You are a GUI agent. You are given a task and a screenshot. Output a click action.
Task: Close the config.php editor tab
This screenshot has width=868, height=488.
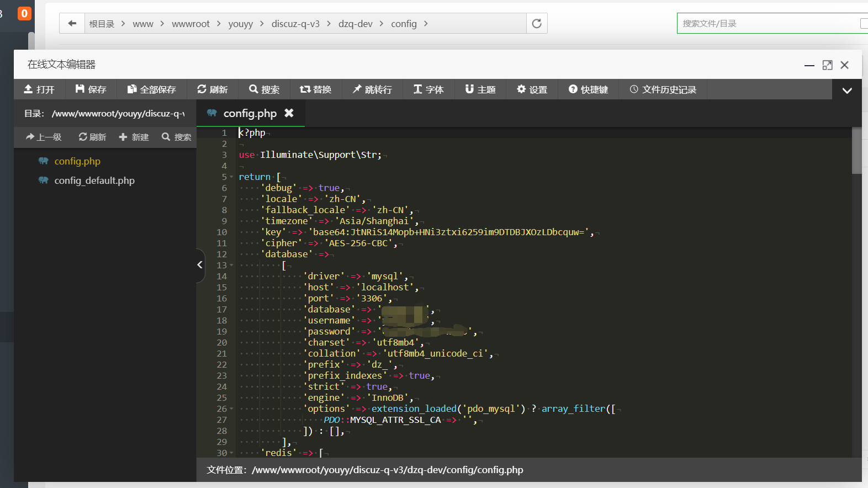point(289,113)
